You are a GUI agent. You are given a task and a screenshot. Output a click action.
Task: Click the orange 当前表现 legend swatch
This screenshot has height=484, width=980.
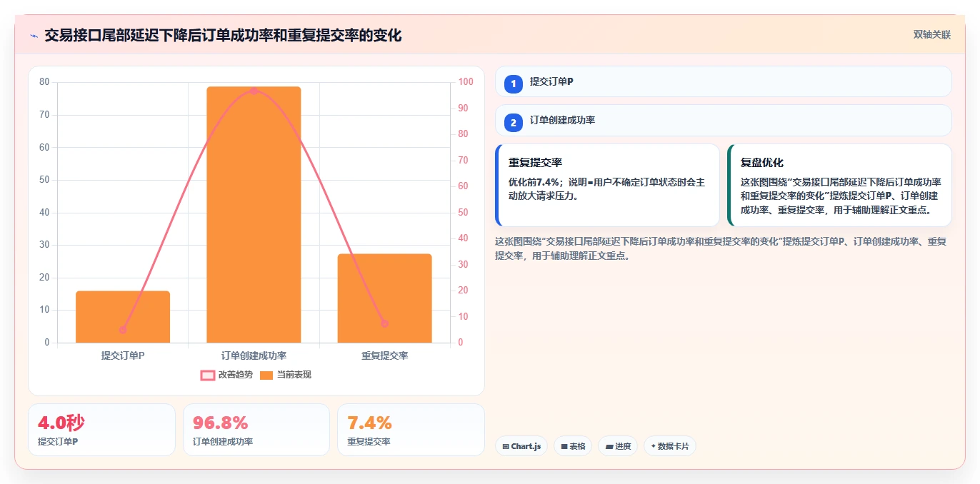(x=266, y=375)
